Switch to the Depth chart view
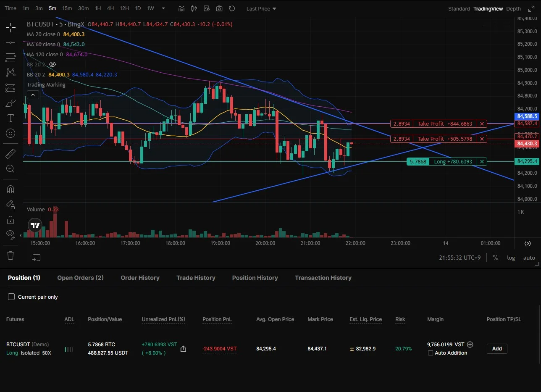Viewport: 541px width, 392px height. 513,8
